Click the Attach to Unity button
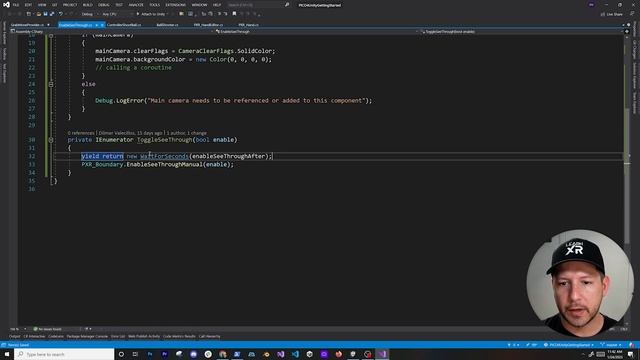Viewport: 640px width, 360px height. [x=152, y=14]
